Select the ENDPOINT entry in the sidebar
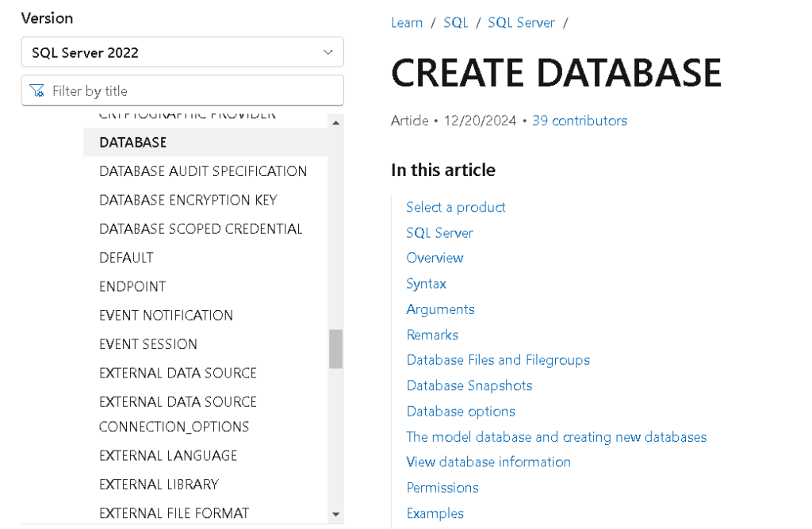The height and width of the screenshot is (529, 812). pyautogui.click(x=132, y=286)
